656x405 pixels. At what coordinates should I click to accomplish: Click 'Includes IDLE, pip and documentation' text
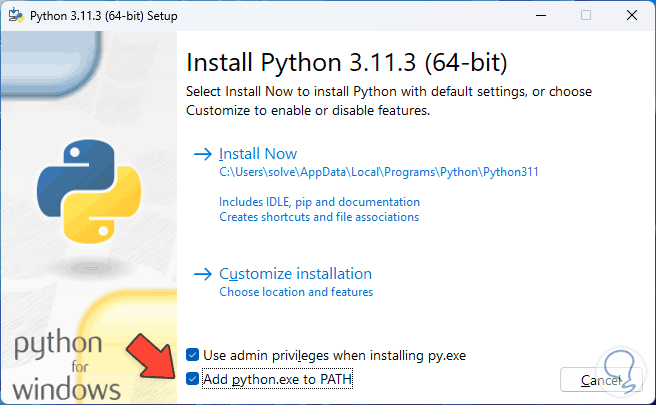[x=319, y=201]
